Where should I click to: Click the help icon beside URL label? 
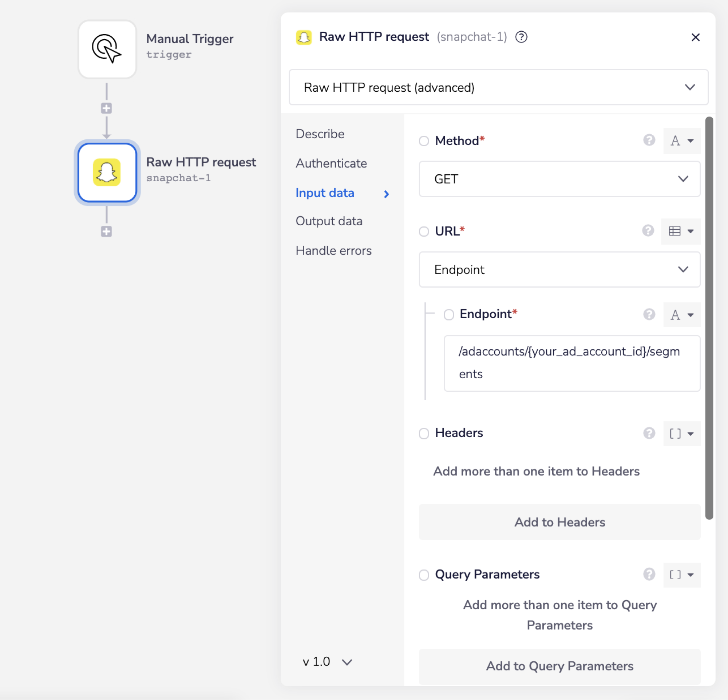tap(648, 231)
